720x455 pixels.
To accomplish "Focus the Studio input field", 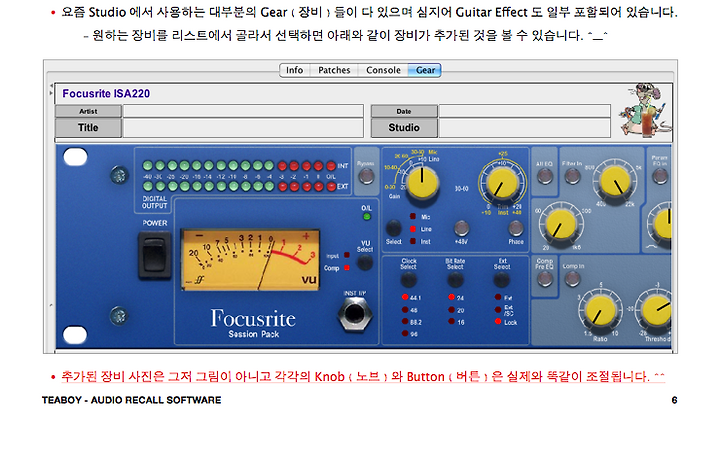I will coord(524,128).
